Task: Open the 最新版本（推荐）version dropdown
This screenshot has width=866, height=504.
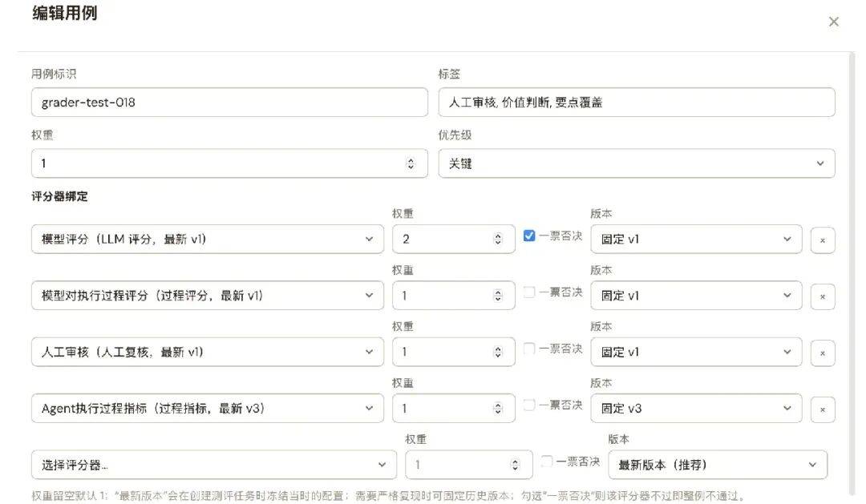Action: tap(718, 465)
